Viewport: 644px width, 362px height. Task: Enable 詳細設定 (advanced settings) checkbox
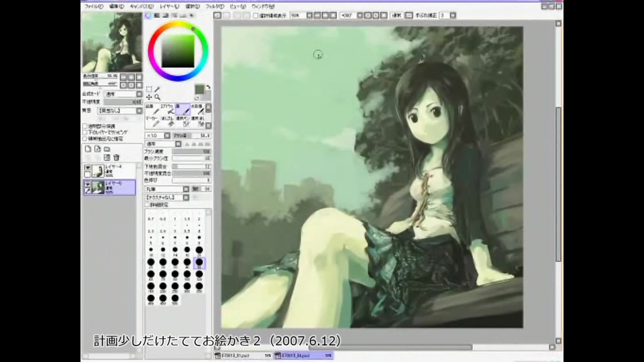[x=148, y=204]
